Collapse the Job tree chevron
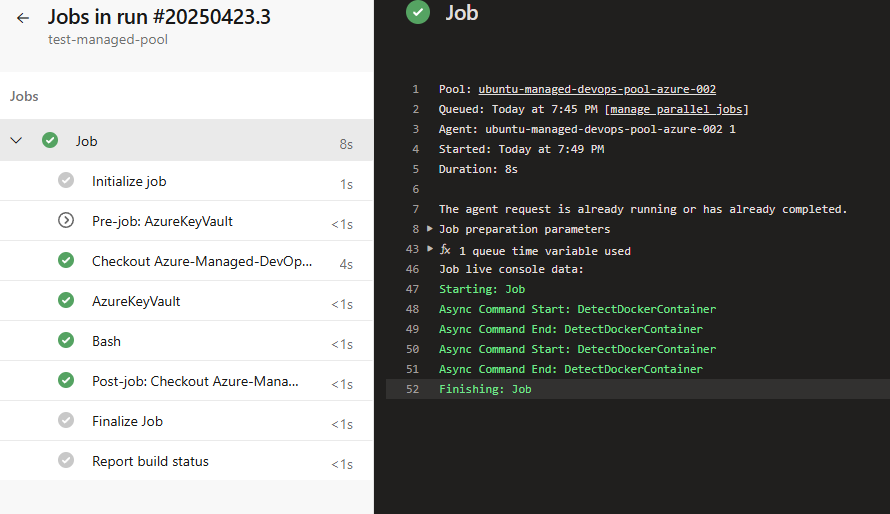This screenshot has height=514, width=890. click(16, 141)
